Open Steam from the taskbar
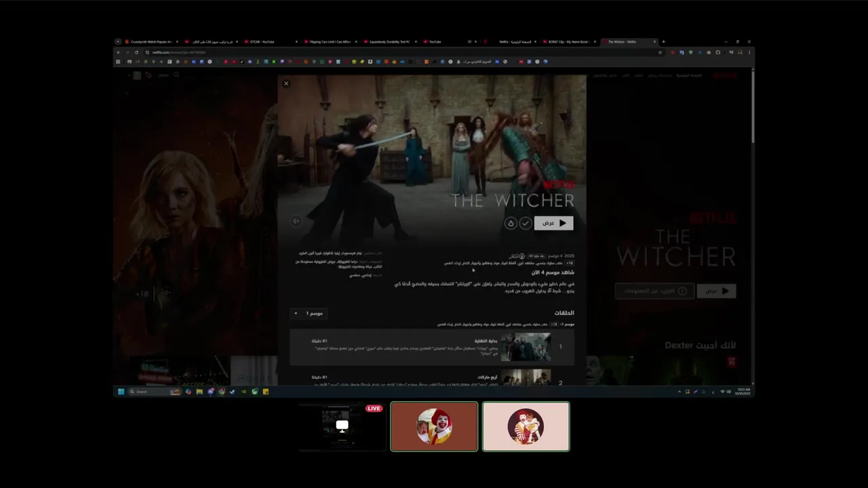The width and height of the screenshot is (868, 488). pyautogui.click(x=233, y=391)
